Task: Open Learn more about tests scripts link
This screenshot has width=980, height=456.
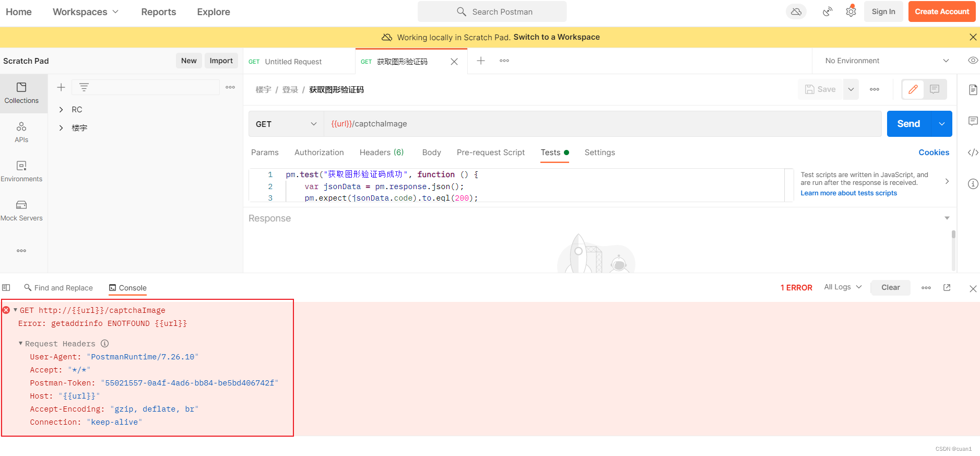Action: tap(849, 193)
